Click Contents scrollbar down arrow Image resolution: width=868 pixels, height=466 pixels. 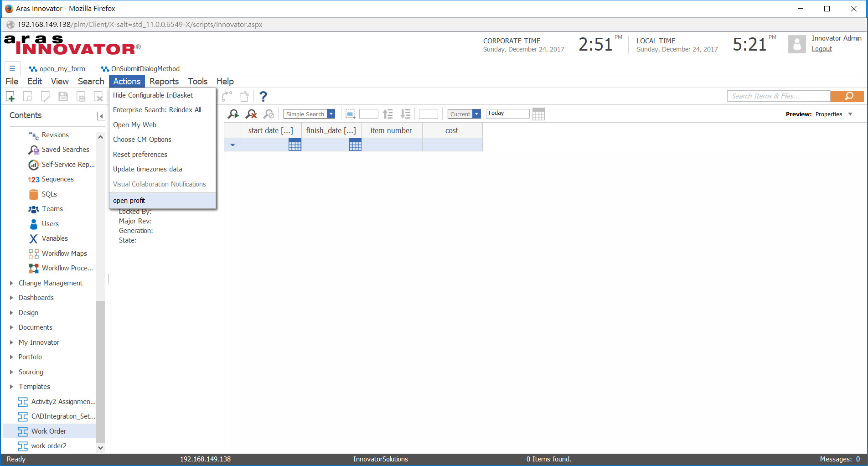click(x=101, y=448)
